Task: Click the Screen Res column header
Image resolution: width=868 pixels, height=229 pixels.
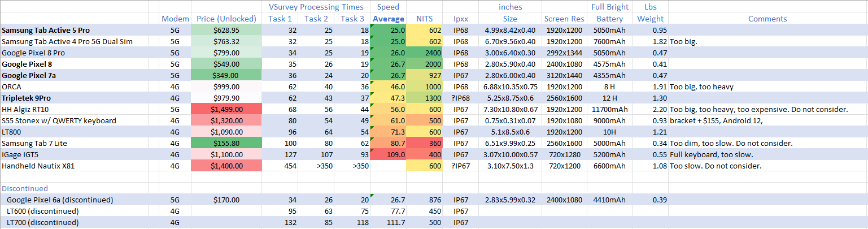Action: click(564, 19)
